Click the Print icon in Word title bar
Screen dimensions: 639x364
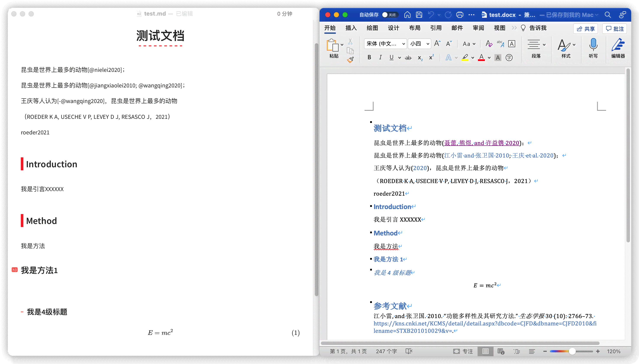click(460, 15)
